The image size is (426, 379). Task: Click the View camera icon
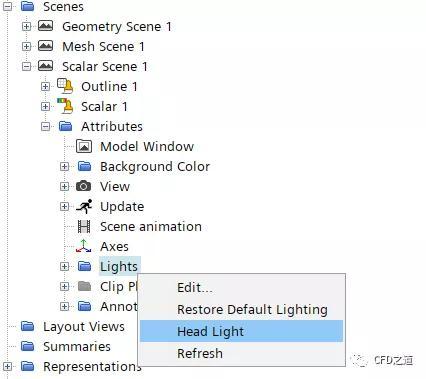(x=84, y=186)
